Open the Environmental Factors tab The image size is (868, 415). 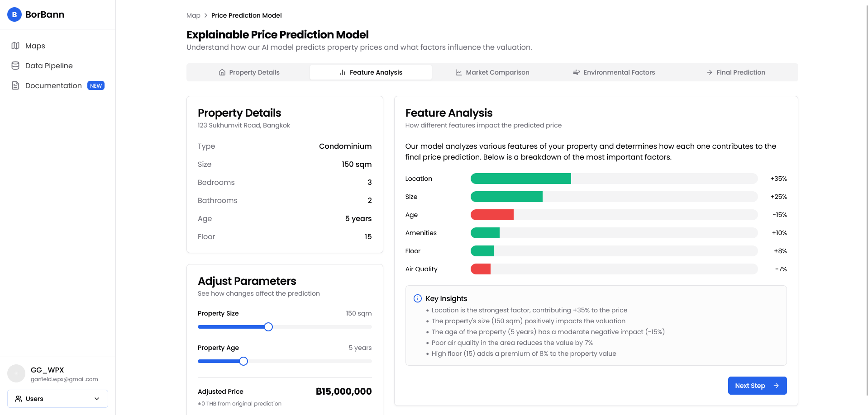coord(614,72)
